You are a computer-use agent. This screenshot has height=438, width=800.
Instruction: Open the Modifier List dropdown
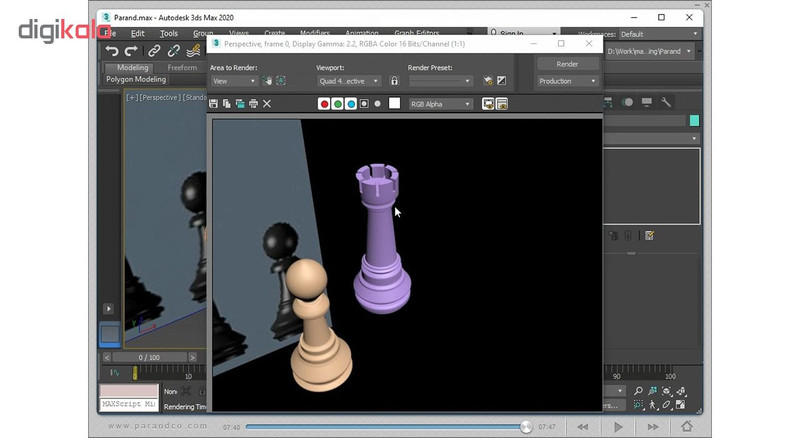click(651, 138)
